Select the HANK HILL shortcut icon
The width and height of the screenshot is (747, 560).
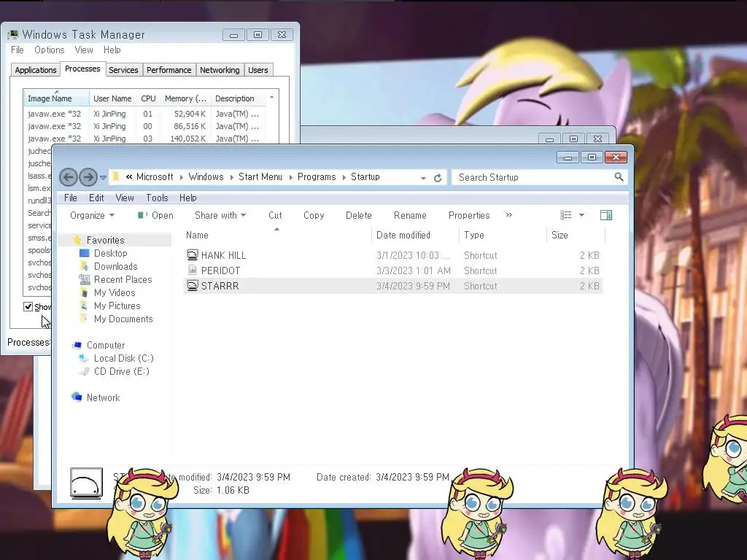point(192,254)
